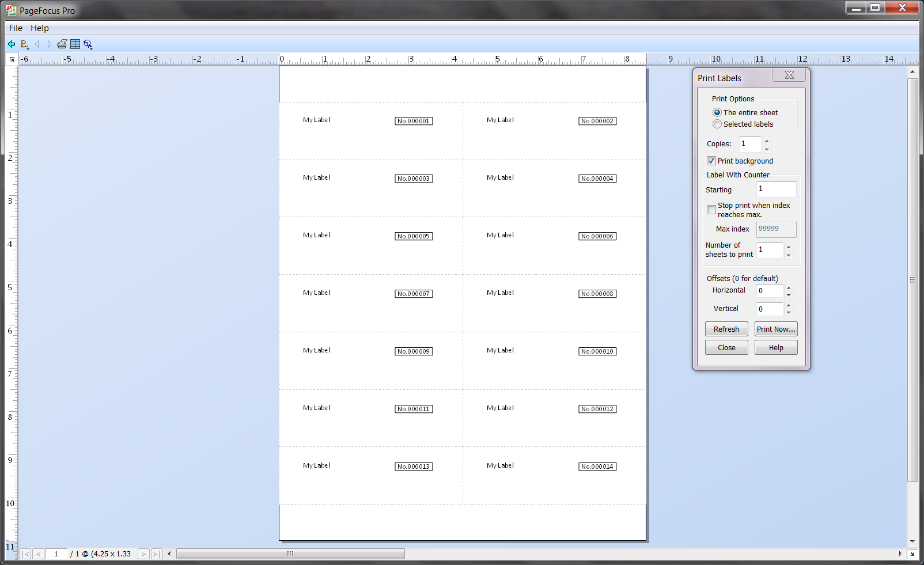Image resolution: width=924 pixels, height=565 pixels.
Task: Increase the Vertical offset value
Action: (x=789, y=306)
